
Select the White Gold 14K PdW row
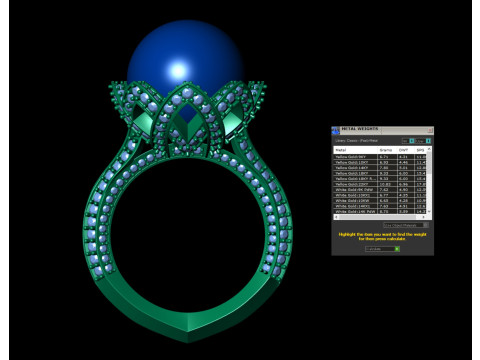[380, 211]
